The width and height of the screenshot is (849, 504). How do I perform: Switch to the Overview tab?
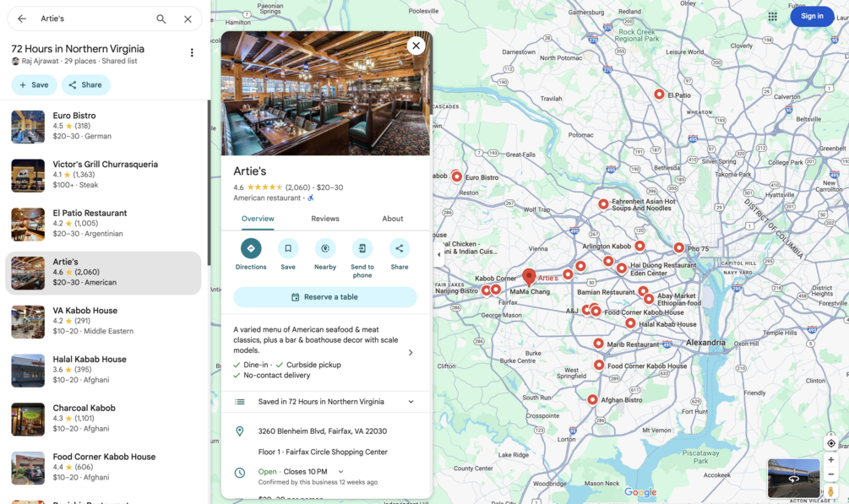(258, 219)
